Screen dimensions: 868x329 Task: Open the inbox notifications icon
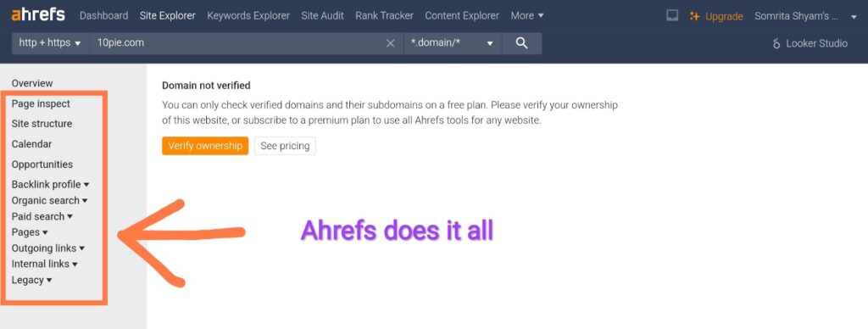[672, 15]
